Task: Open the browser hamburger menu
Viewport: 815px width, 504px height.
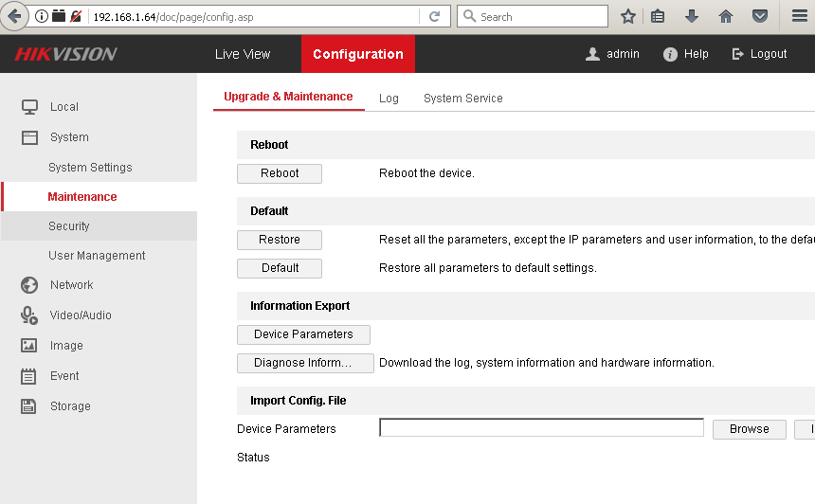Action: (x=799, y=17)
